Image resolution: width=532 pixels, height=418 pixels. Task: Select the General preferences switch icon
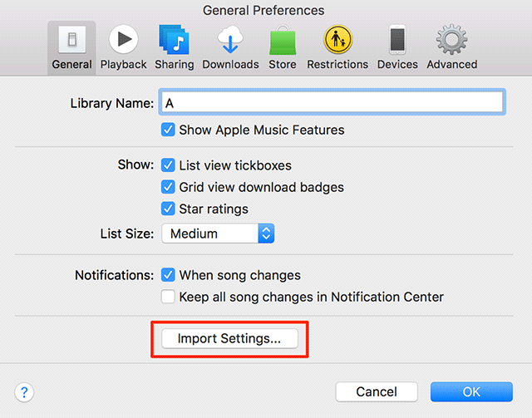tap(71, 40)
